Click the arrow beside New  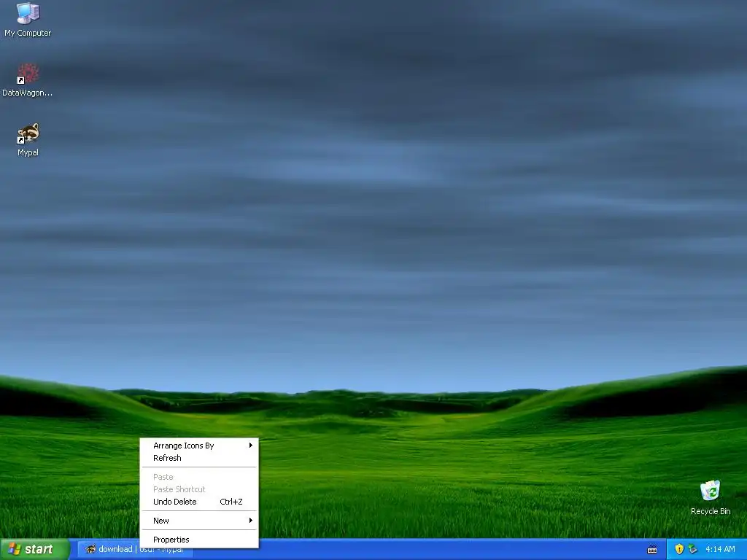(x=251, y=521)
